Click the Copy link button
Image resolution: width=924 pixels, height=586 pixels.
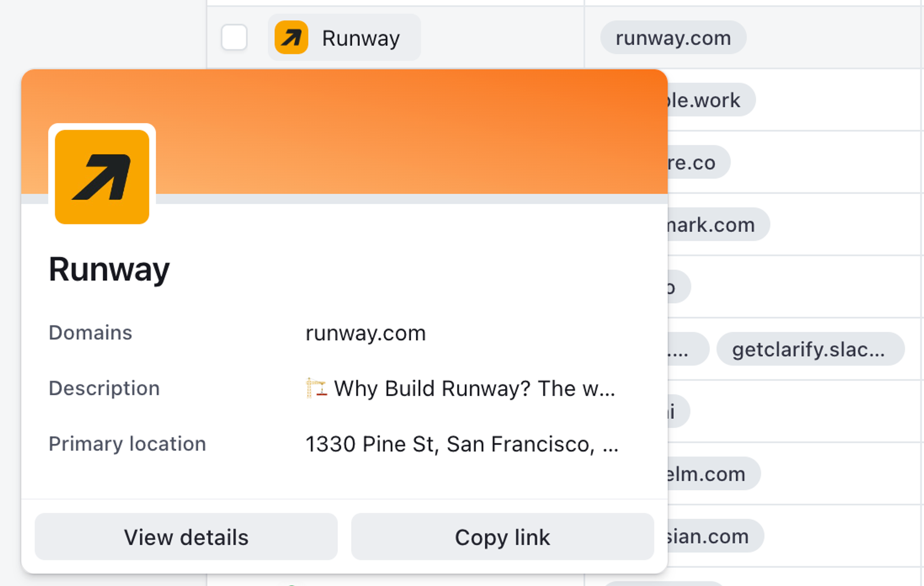pyautogui.click(x=502, y=537)
